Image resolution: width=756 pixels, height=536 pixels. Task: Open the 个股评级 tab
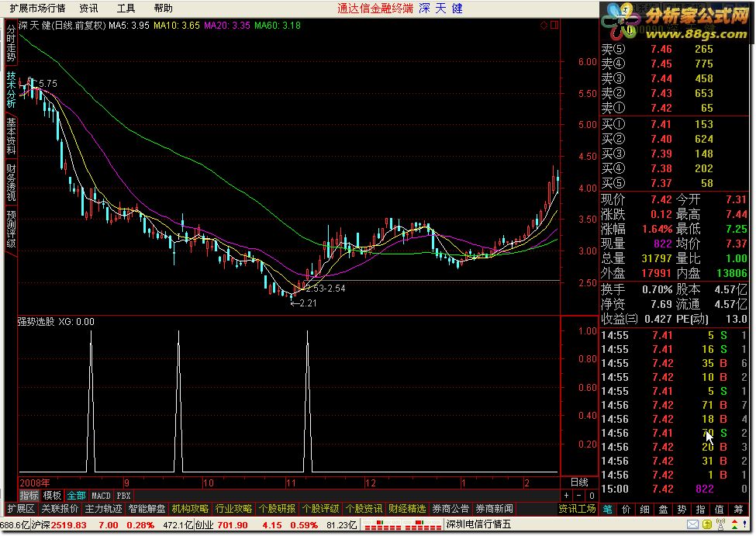pyautogui.click(x=320, y=509)
